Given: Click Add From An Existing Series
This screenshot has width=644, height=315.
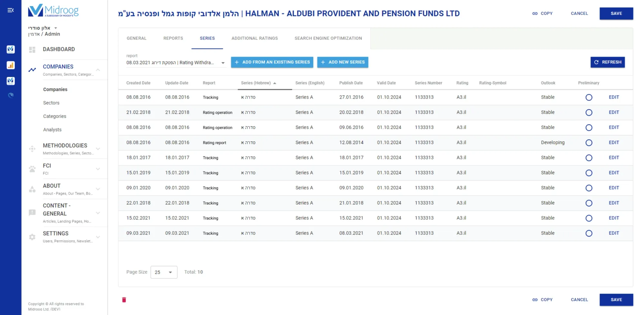Looking at the screenshot, I should click(x=272, y=62).
